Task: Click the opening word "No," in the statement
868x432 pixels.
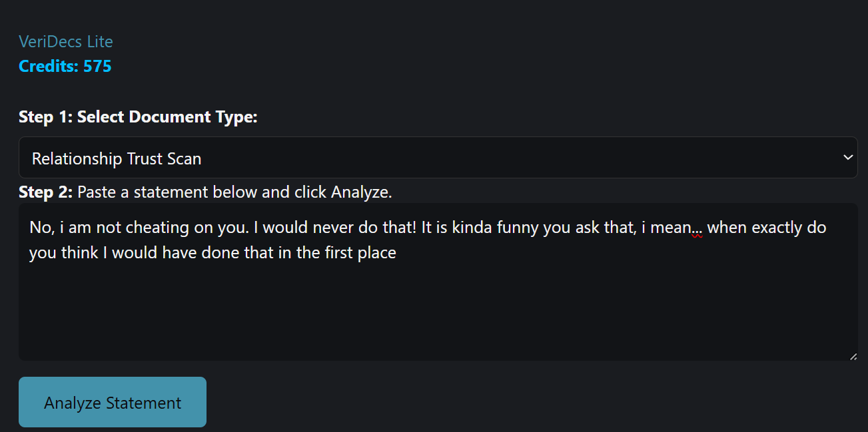Action: coord(41,228)
